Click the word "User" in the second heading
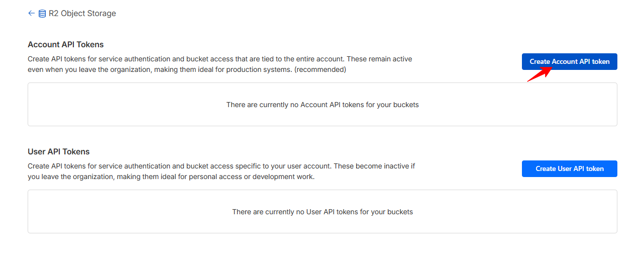The height and width of the screenshot is (256, 644). (37, 151)
